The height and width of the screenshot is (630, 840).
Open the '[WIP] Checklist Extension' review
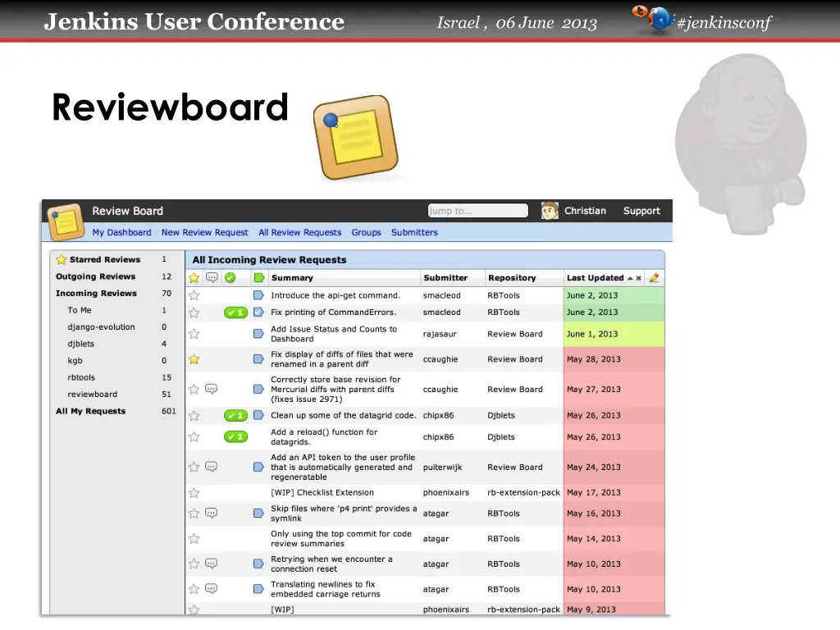point(322,493)
